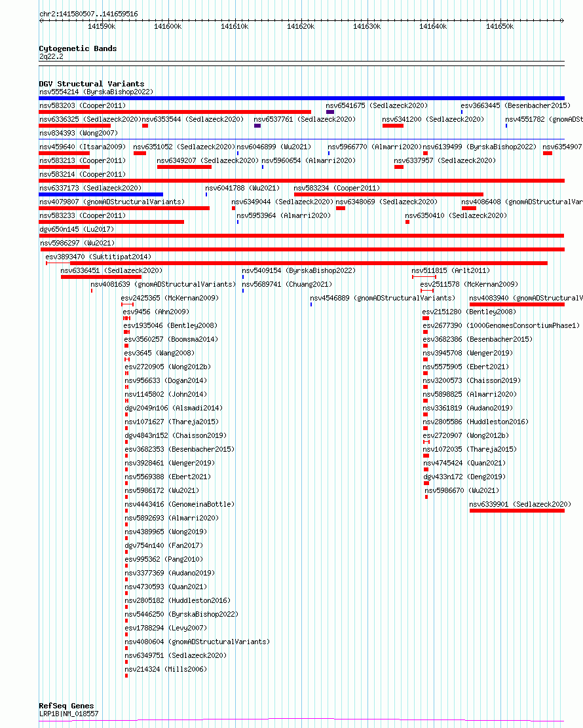Click the esv2425365 (McKernan2009) label

tap(170, 298)
